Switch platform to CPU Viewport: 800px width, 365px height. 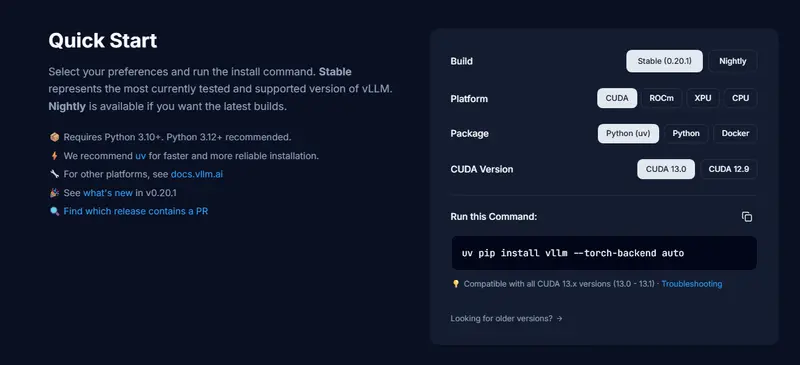(x=740, y=98)
